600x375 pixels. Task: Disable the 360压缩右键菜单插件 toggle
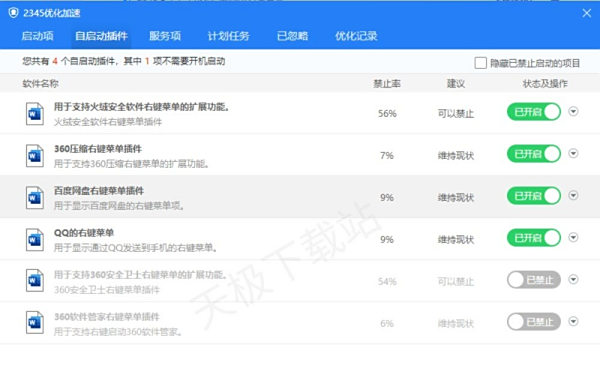534,154
